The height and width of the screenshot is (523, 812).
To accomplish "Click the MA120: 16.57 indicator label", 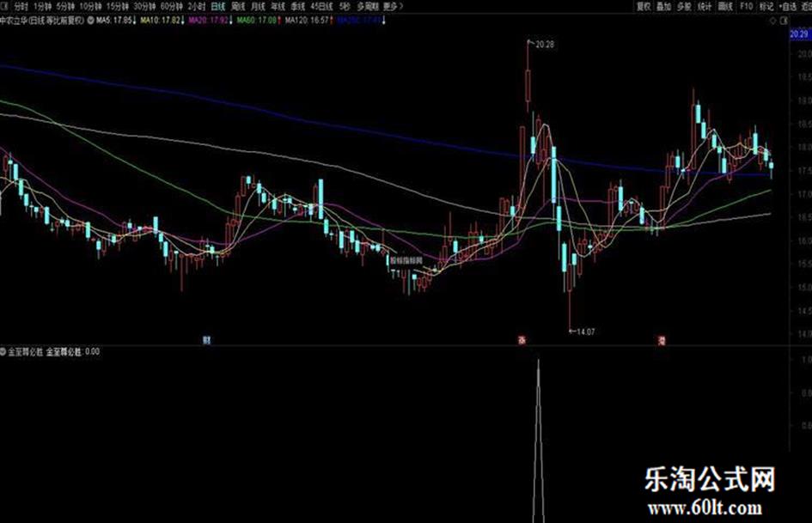I will [308, 21].
